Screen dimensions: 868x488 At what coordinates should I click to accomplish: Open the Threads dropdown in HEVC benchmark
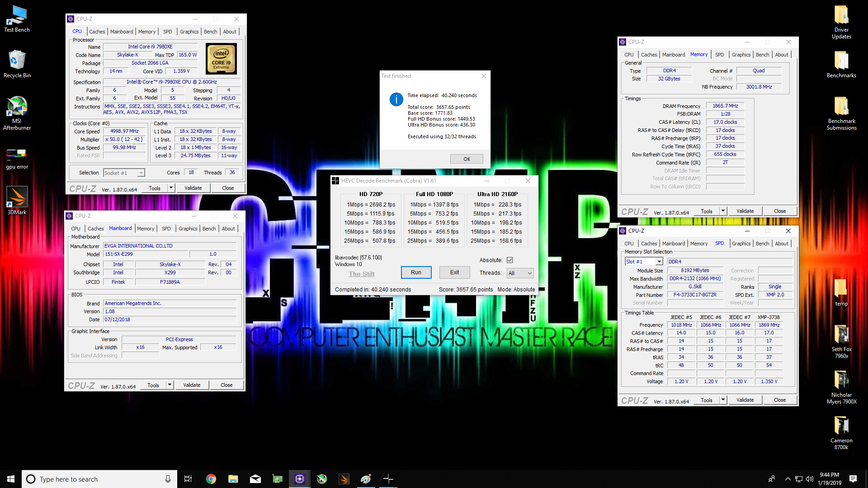tap(520, 273)
